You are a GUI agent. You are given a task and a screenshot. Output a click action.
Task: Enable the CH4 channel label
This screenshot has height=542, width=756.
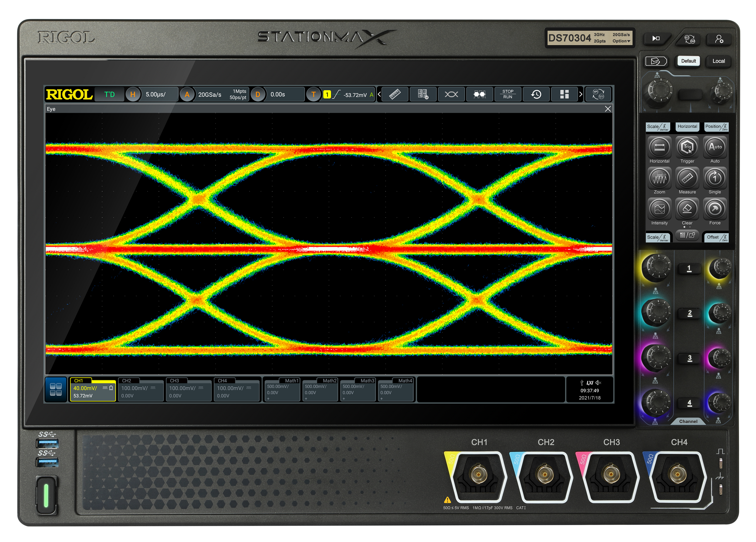click(237, 389)
